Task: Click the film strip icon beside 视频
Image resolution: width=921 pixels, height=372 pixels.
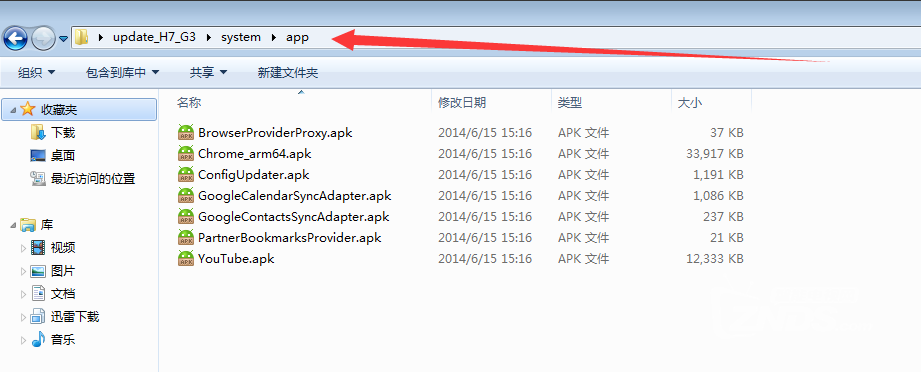Action: pyautogui.click(x=38, y=247)
